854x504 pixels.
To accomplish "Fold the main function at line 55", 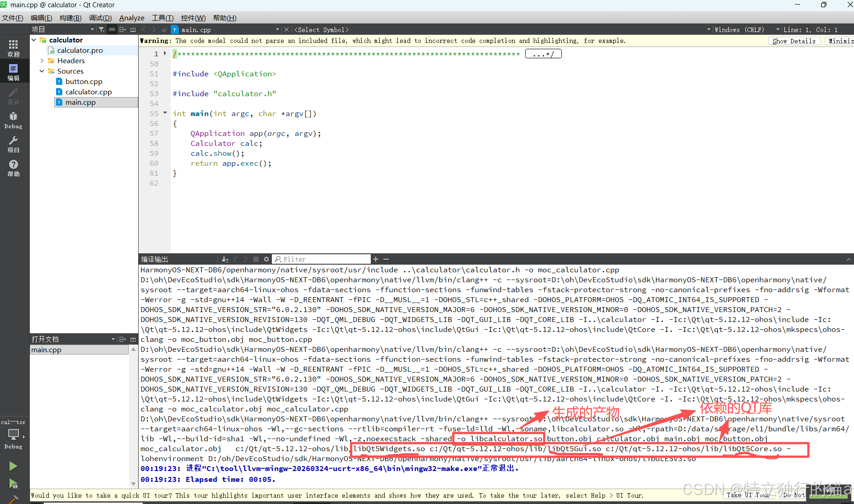I will [165, 113].
